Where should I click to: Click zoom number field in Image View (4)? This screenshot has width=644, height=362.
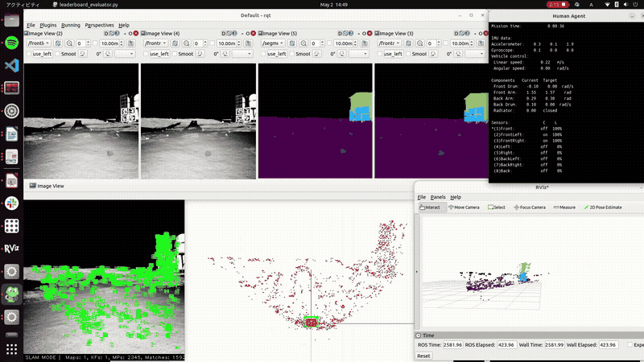click(x=199, y=43)
